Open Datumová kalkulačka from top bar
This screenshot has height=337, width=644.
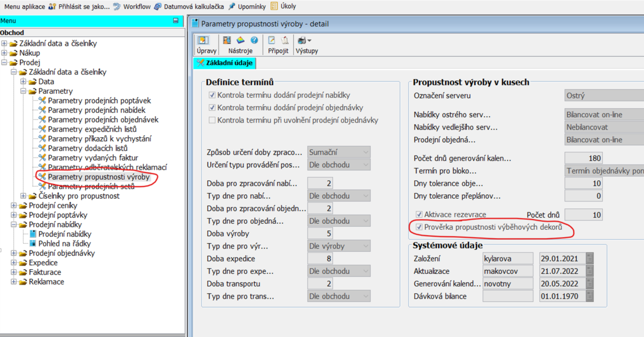(188, 7)
